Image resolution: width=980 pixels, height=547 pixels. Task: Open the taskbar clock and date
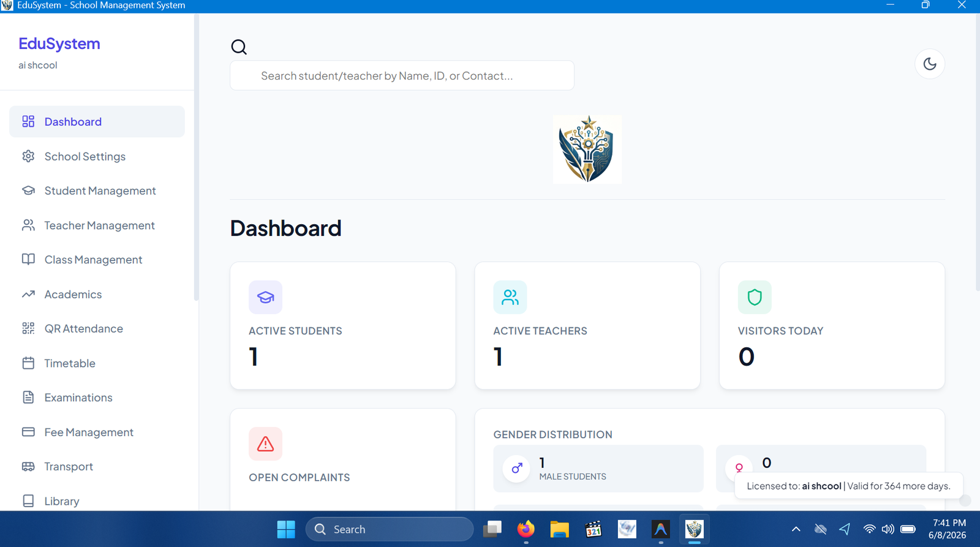(948, 529)
